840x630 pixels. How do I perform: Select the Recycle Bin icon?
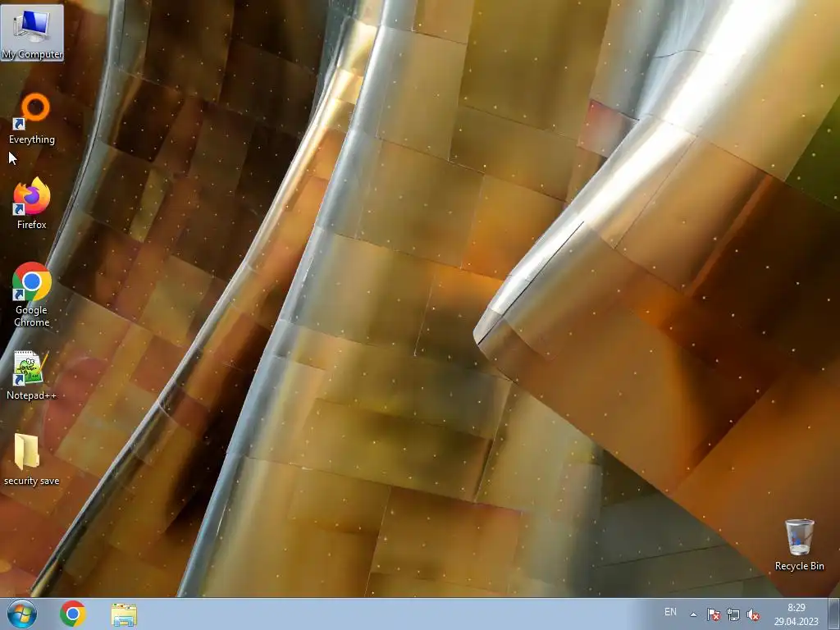[x=799, y=545]
